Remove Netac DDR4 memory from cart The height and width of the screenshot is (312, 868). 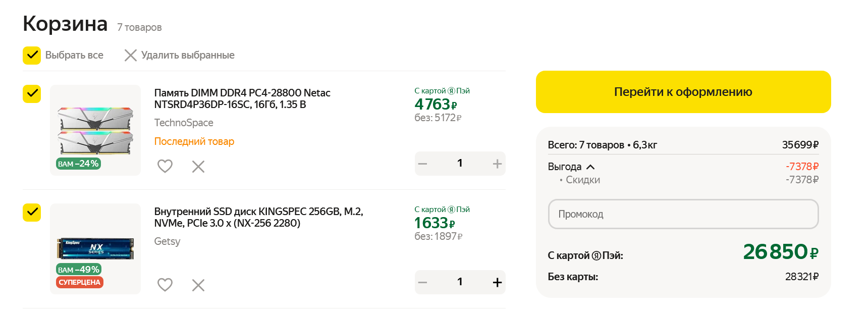[x=198, y=167]
